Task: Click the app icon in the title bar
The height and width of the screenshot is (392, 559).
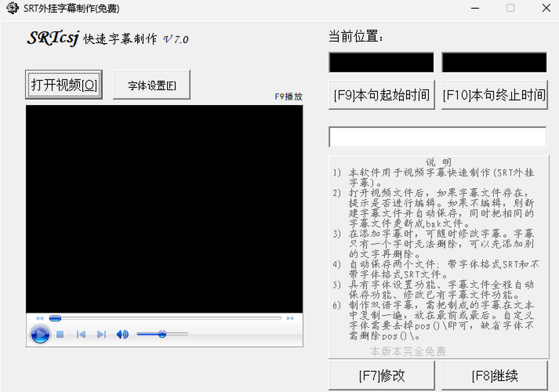Action: coord(12,8)
